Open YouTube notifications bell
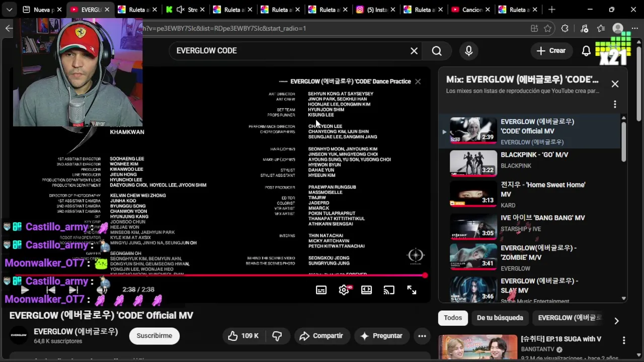Image resolution: width=644 pixels, height=362 pixels. (586, 51)
